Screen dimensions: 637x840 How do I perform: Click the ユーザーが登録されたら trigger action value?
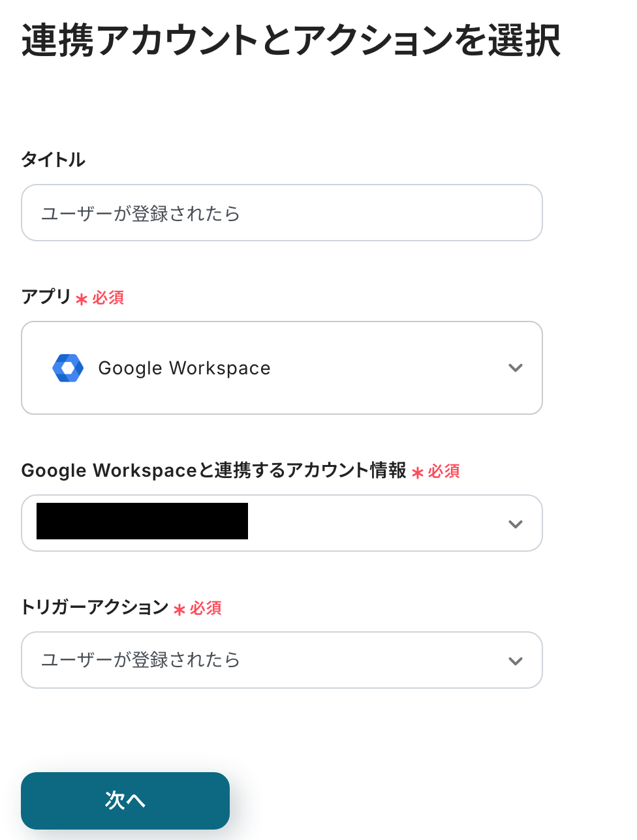pyautogui.click(x=141, y=660)
